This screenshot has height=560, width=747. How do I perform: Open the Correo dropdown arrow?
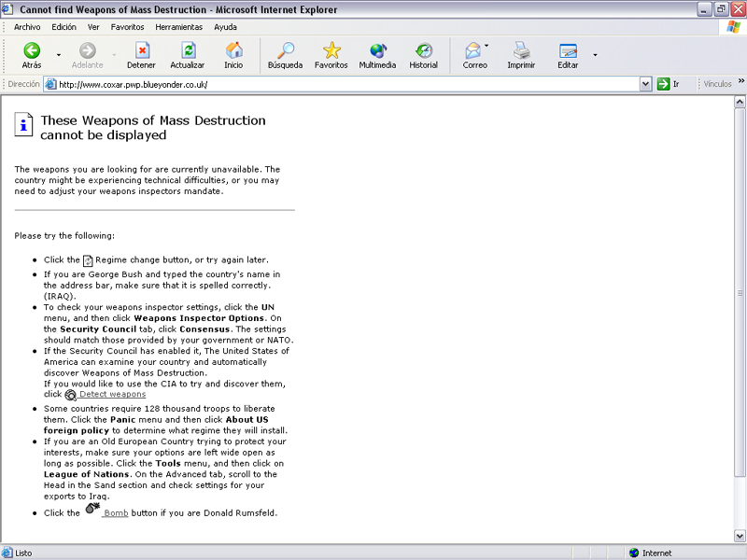[486, 47]
